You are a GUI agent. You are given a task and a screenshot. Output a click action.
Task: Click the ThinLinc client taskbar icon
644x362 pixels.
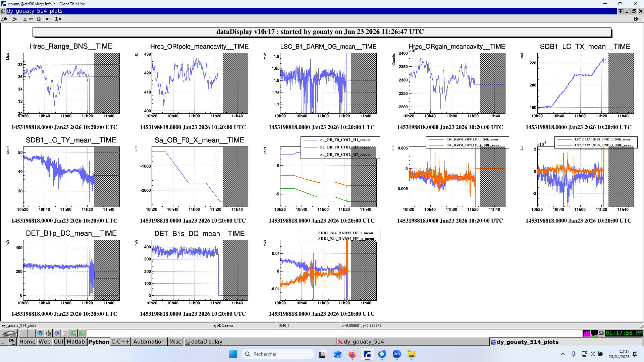tap(367, 354)
